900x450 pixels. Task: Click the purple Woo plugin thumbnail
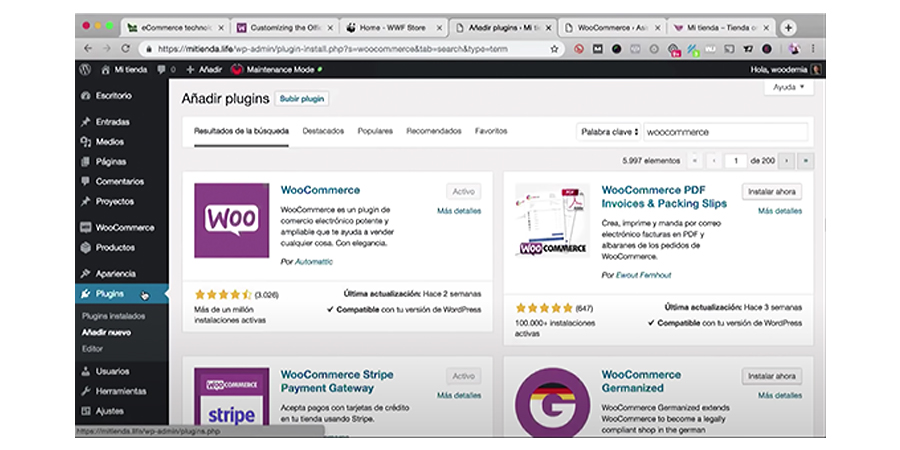[231, 220]
